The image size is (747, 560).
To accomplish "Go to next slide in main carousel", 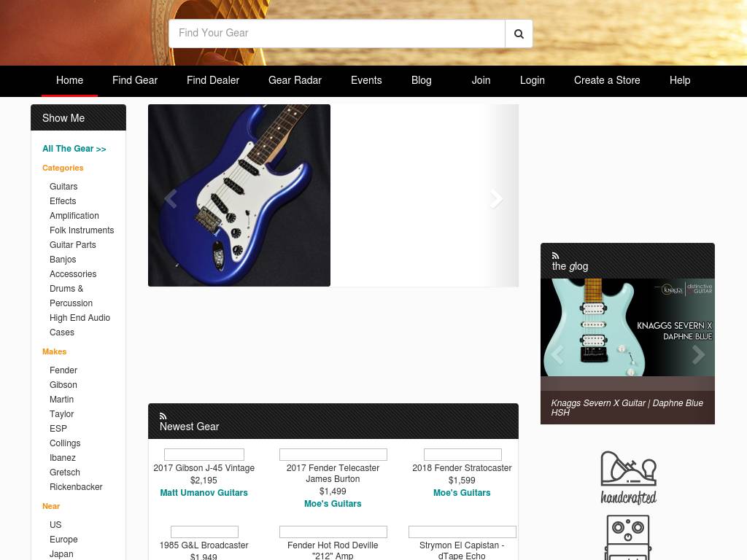I will pos(496,198).
